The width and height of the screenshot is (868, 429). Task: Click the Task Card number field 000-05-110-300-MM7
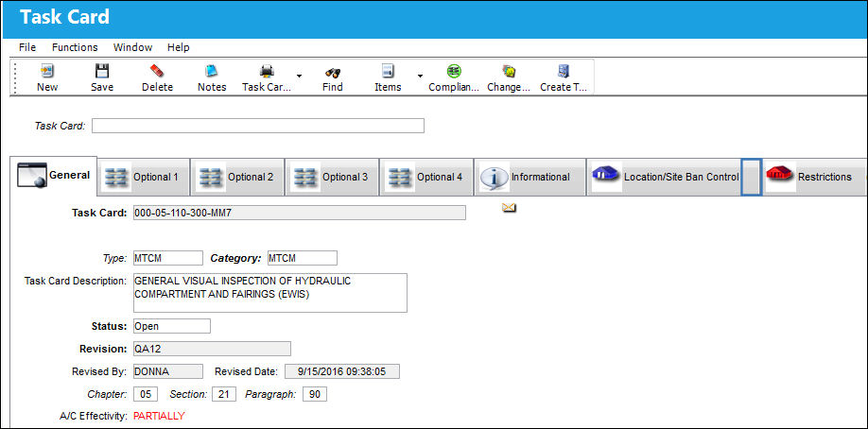tap(300, 213)
